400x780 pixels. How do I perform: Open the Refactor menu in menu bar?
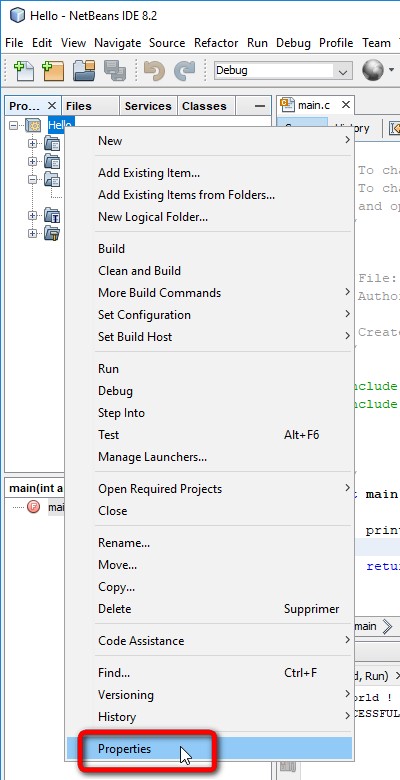pos(216,43)
